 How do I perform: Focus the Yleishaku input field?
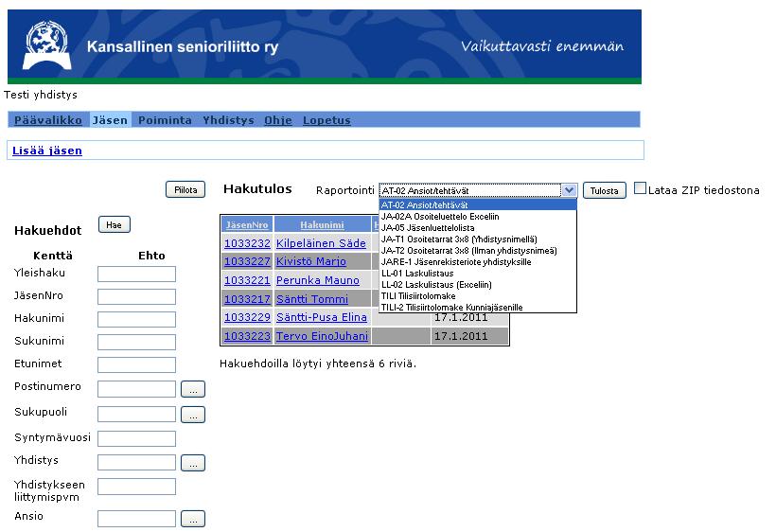click(x=136, y=274)
